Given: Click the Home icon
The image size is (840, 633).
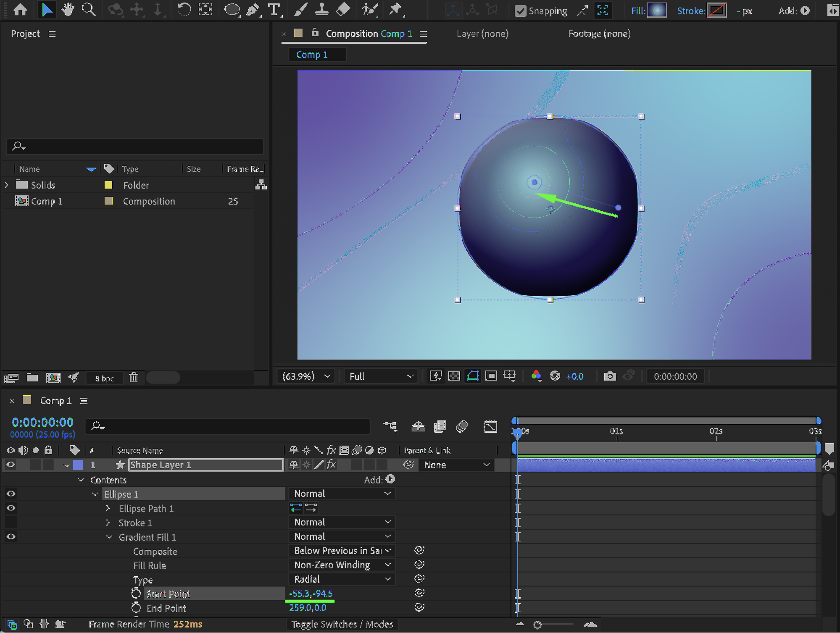Looking at the screenshot, I should 20,10.
